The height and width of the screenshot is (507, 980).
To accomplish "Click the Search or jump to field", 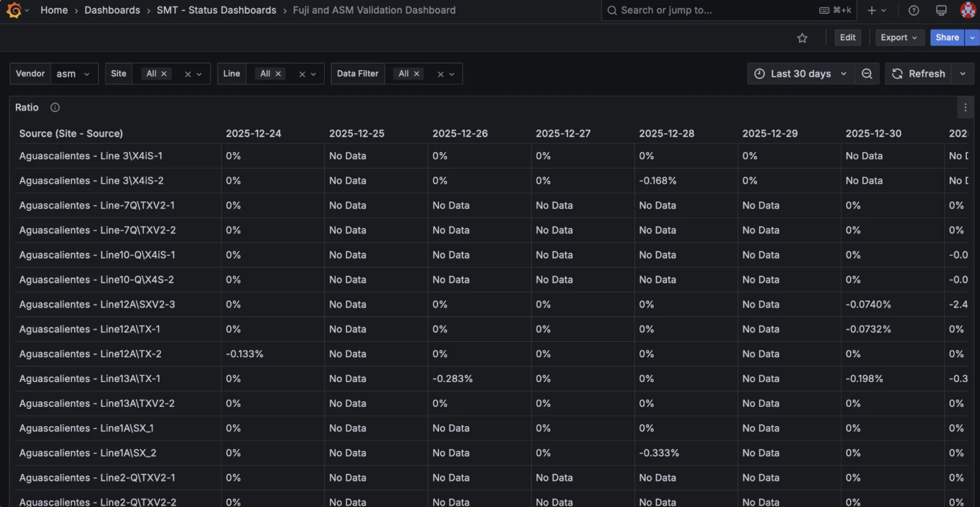I will point(691,10).
